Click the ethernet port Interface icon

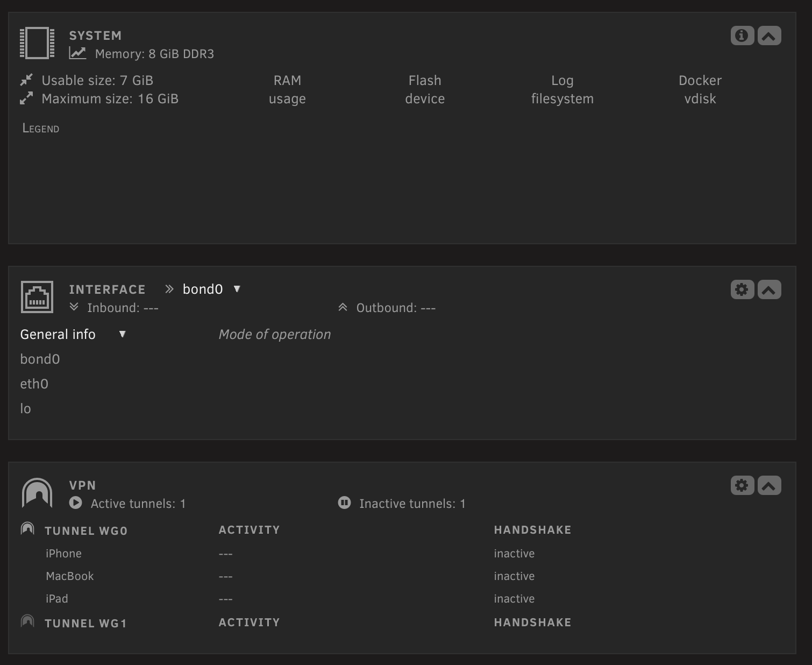[x=37, y=297]
